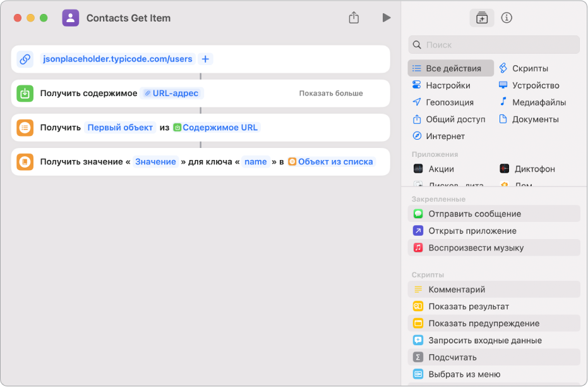Select the Скрипты category
The image size is (588, 387).
[524, 68]
